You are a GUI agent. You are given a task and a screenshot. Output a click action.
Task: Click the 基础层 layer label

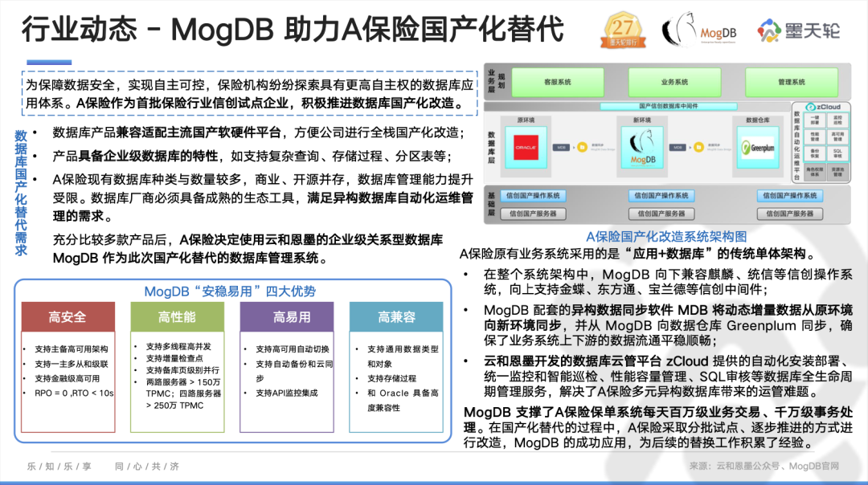click(x=491, y=204)
